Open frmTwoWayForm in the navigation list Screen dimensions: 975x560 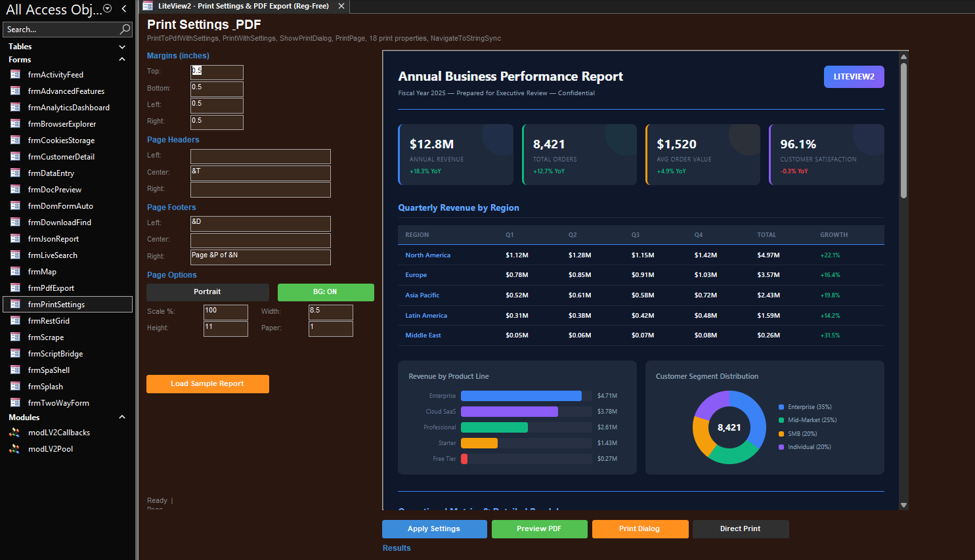(x=68, y=402)
